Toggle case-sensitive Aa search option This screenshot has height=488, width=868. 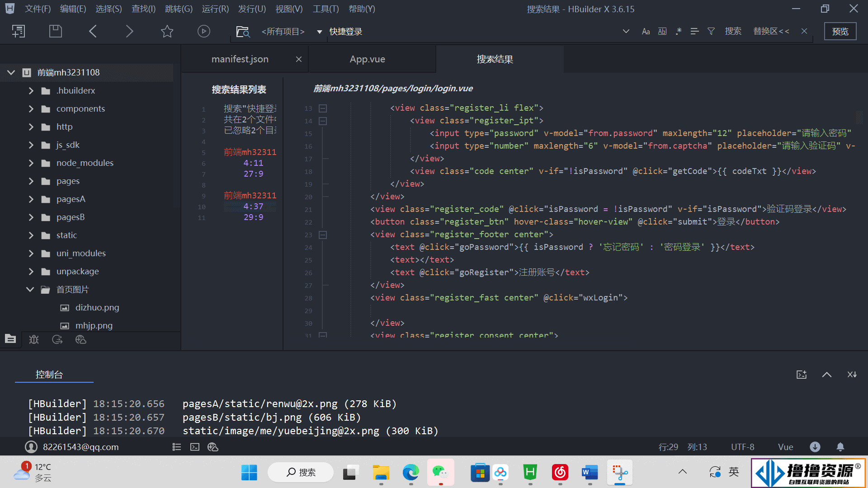tap(646, 31)
